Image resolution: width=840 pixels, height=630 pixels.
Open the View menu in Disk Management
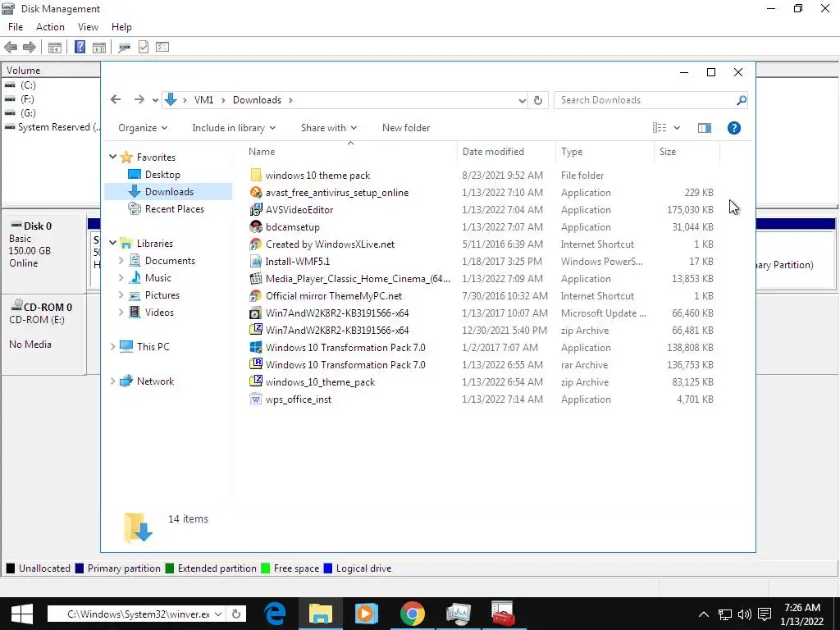point(88,27)
